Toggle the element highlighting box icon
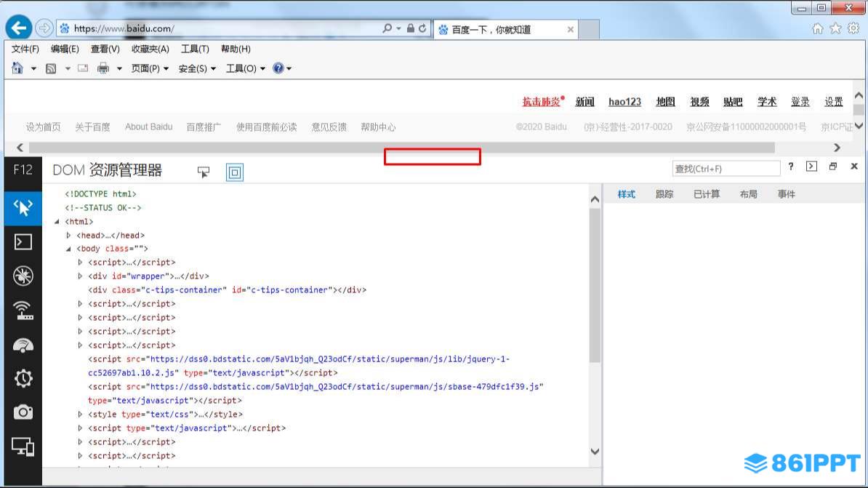This screenshot has height=488, width=868. point(235,172)
